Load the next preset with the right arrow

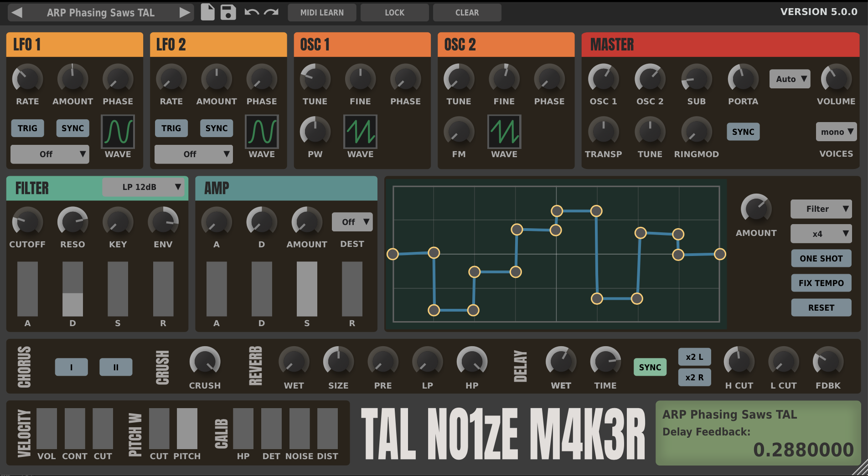pos(185,13)
